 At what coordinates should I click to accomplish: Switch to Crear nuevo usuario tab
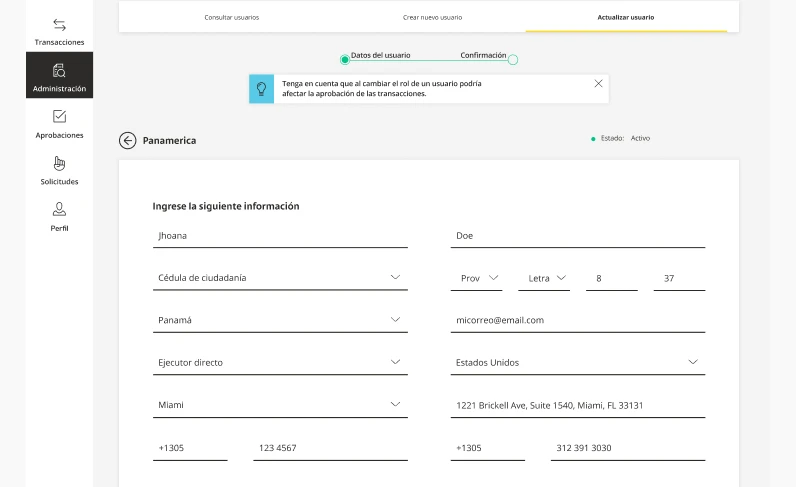(x=433, y=17)
